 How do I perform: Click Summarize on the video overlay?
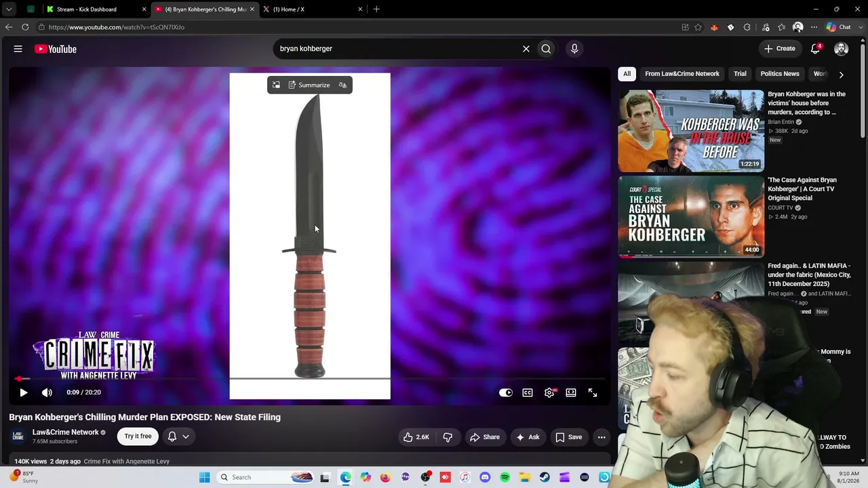click(309, 85)
